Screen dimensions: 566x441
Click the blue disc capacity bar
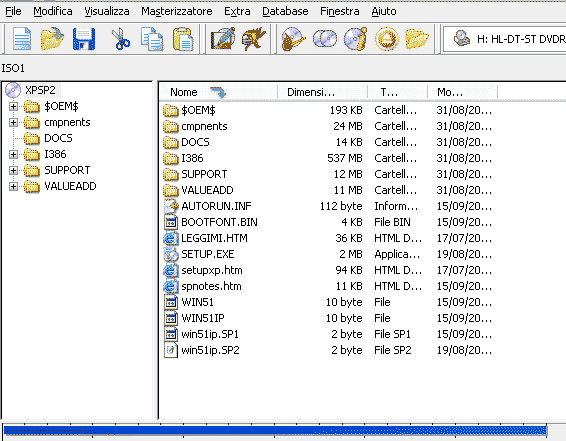275,431
